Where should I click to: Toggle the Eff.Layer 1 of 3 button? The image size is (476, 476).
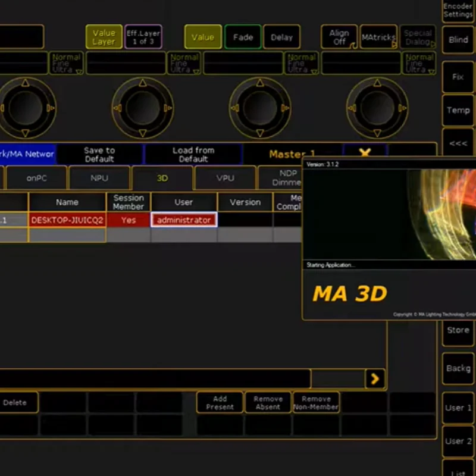143,37
